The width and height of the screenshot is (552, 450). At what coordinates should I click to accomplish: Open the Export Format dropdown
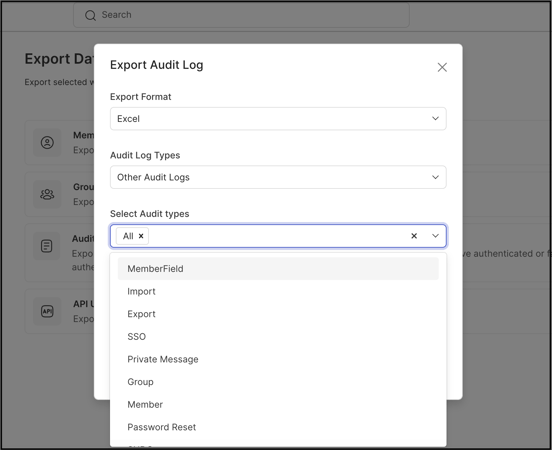(x=278, y=119)
